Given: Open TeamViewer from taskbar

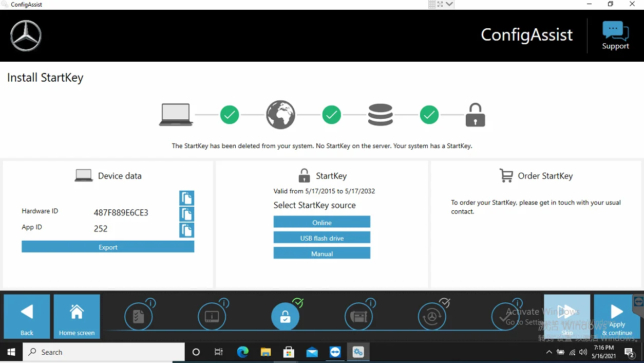Looking at the screenshot, I should (x=335, y=352).
